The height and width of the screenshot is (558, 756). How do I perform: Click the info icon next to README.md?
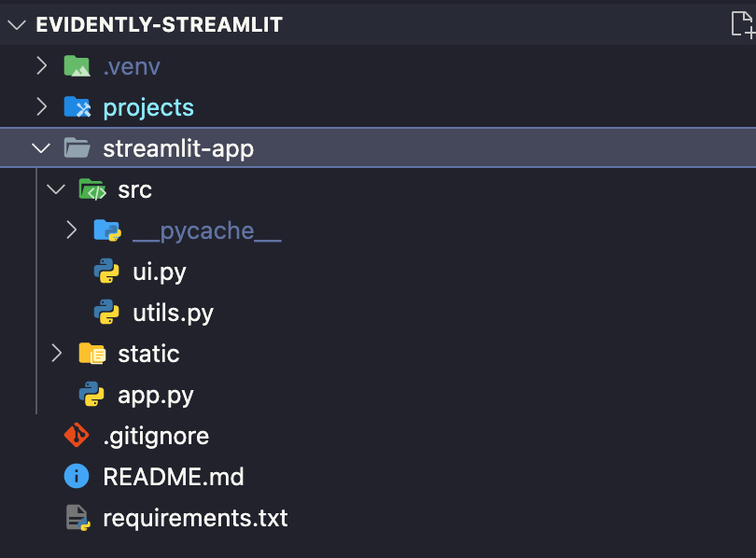[x=76, y=477]
